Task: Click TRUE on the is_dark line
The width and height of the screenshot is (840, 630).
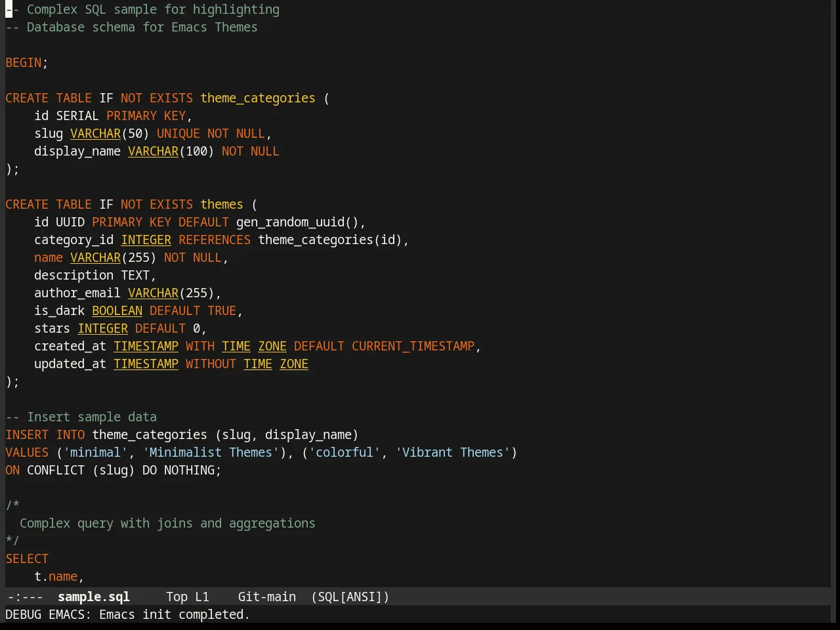Action: point(222,310)
